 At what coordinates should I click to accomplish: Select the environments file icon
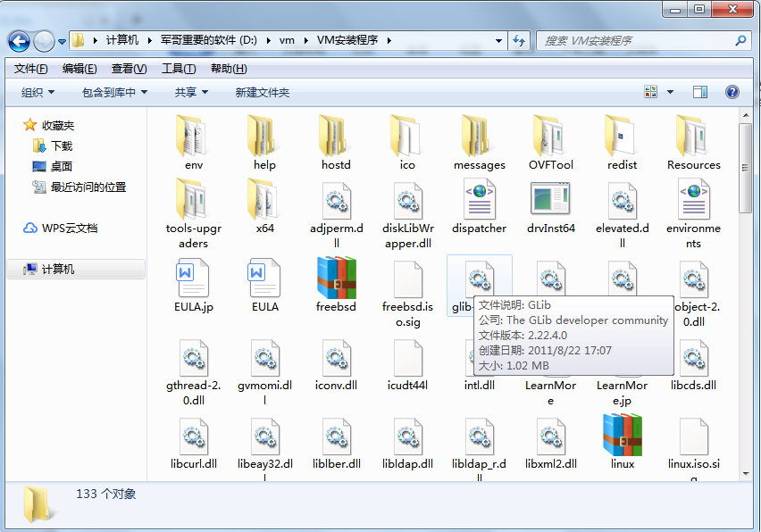click(x=694, y=199)
